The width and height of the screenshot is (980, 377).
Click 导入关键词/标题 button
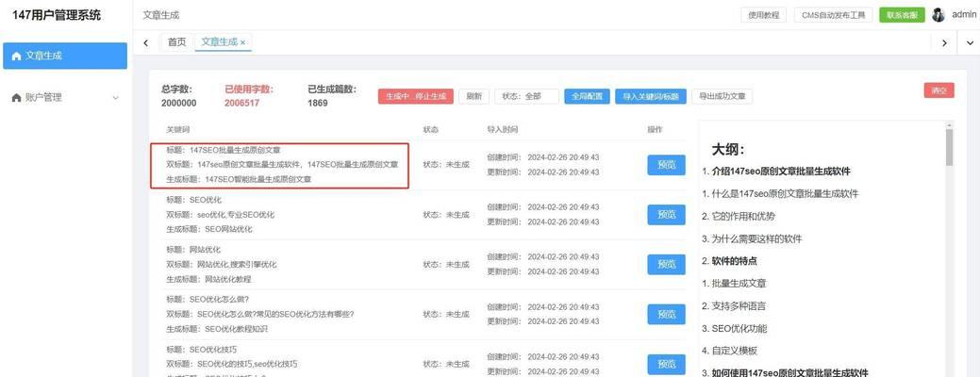(651, 96)
